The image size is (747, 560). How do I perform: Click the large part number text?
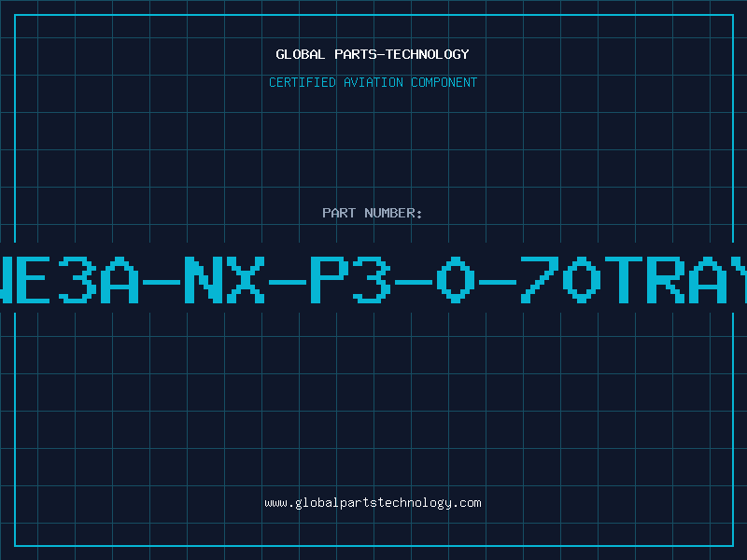coord(373,279)
